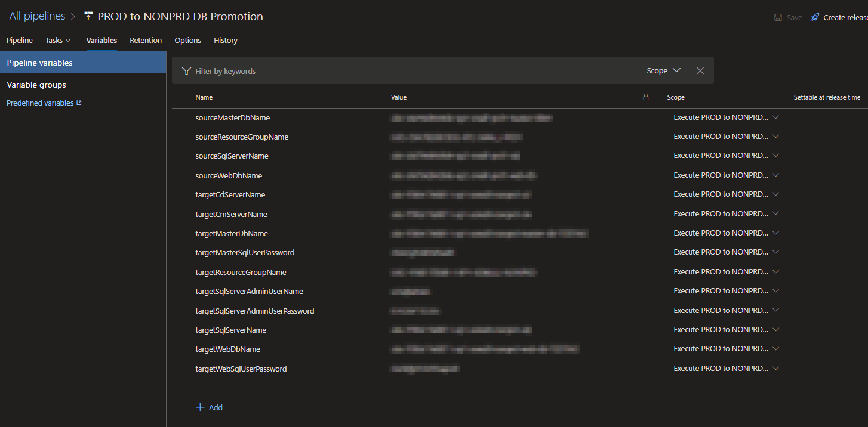Viewport: 868px width, 427px height.
Task: Click the Scope column header
Action: (676, 97)
